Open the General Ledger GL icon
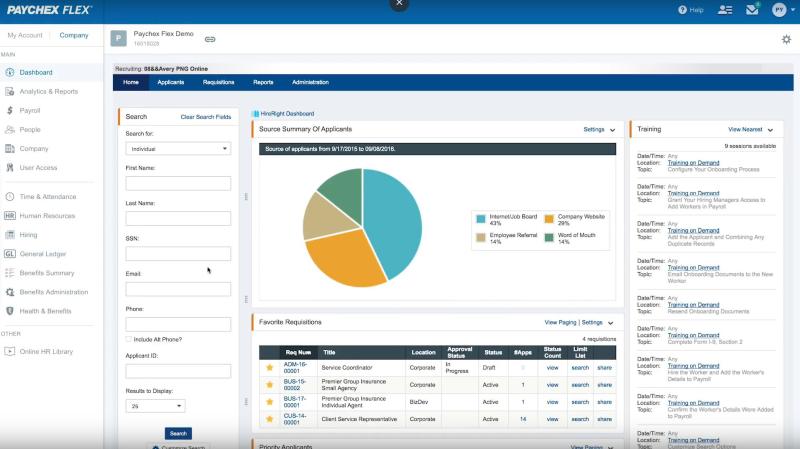The height and width of the screenshot is (449, 800). 10,254
